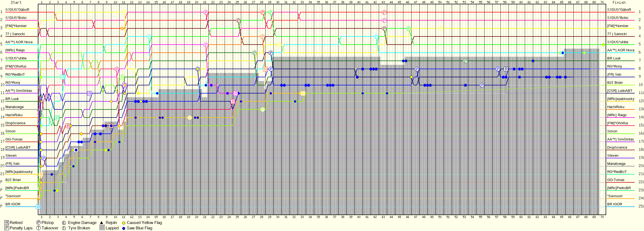Viewport: 644px width, 231px height.
Task: Select S1DUS*Botsi in the Start list
Action: [x=16, y=18]
